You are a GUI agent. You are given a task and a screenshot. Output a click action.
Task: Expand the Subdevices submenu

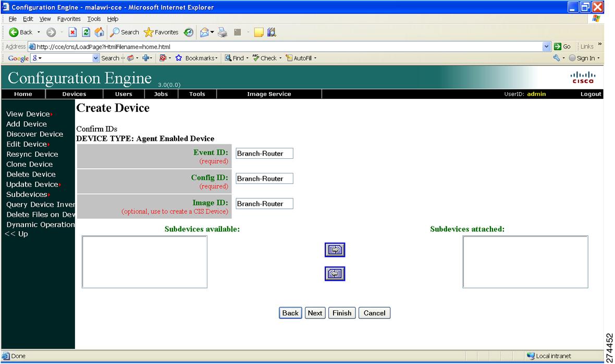[48, 195]
